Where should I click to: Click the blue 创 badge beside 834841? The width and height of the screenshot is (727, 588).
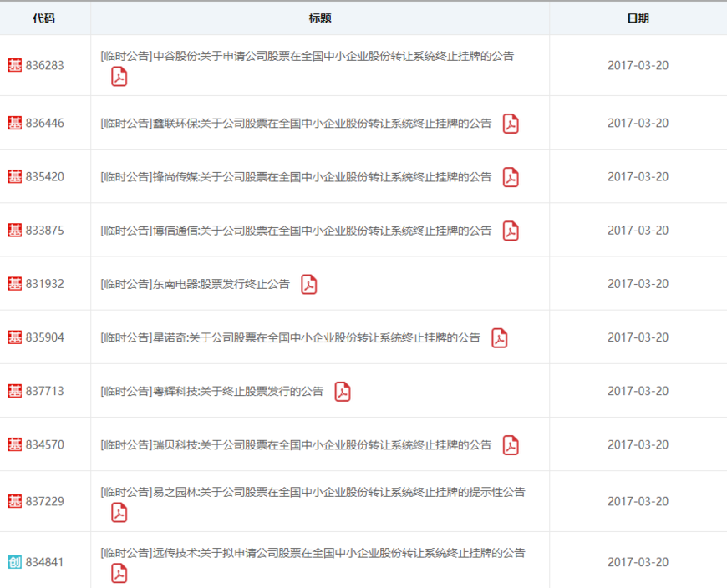click(15, 562)
